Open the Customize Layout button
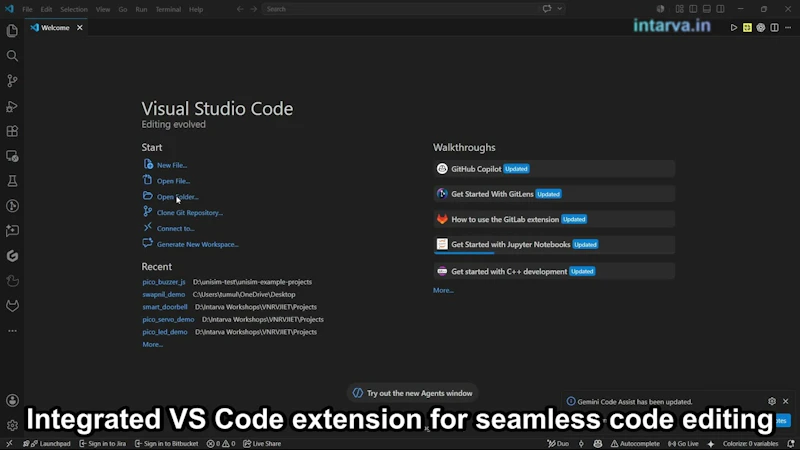 [x=680, y=9]
